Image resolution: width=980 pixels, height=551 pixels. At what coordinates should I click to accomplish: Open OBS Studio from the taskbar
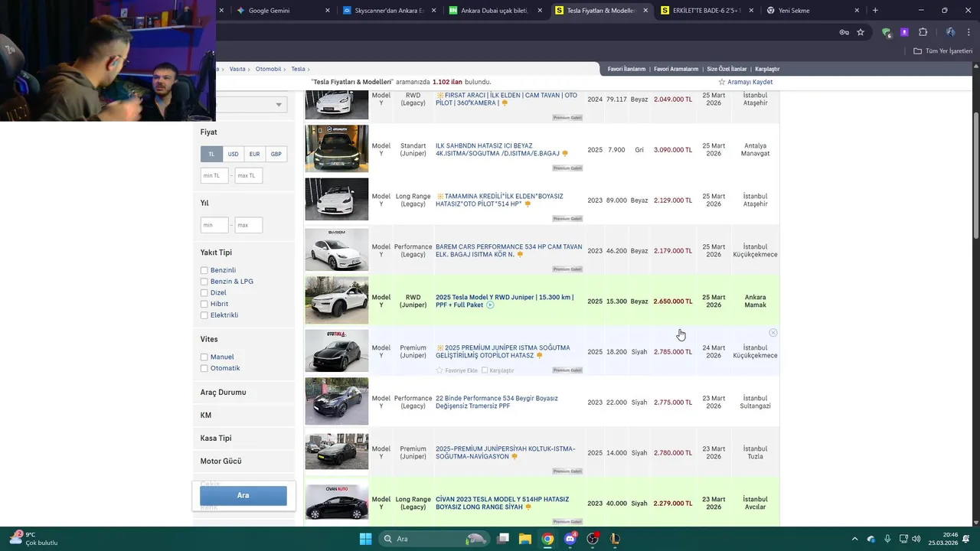[593, 539]
